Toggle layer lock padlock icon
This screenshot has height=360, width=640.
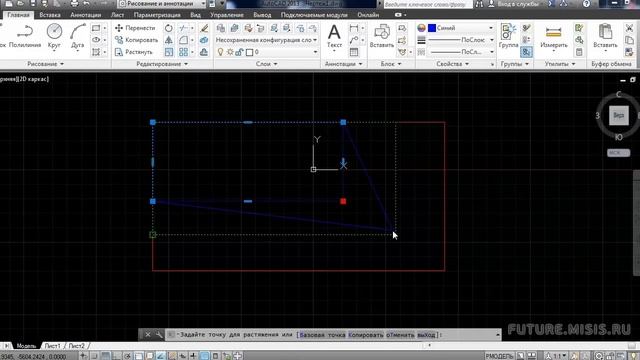(x=240, y=52)
